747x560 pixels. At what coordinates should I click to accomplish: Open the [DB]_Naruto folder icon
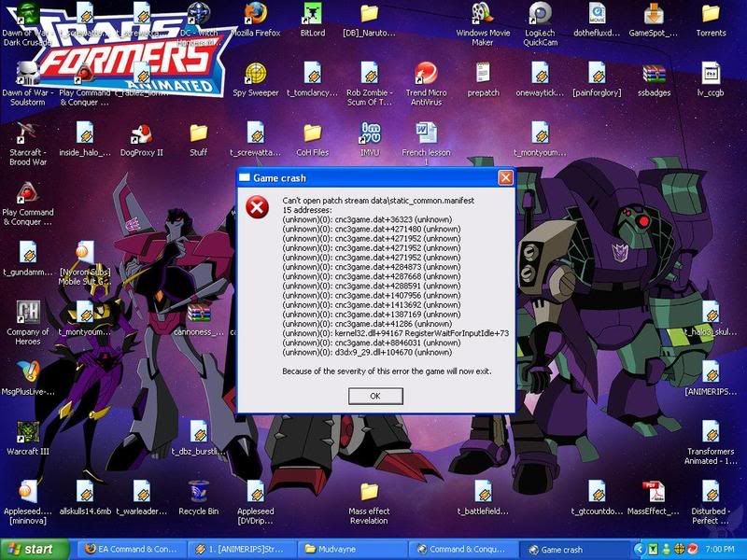(369, 13)
